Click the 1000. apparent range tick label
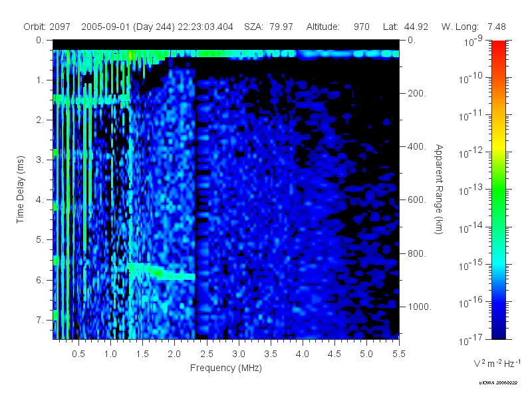 [420, 307]
